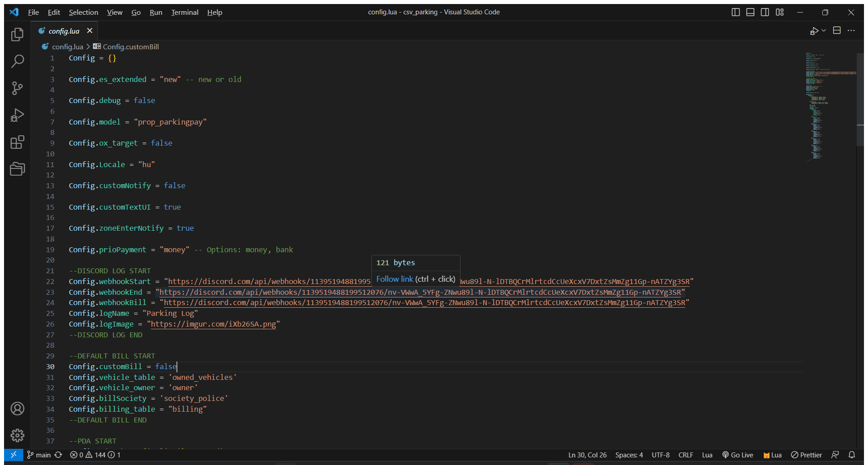Toggle the Secondary Side Bar layout button
The image size is (868, 465).
tap(765, 12)
